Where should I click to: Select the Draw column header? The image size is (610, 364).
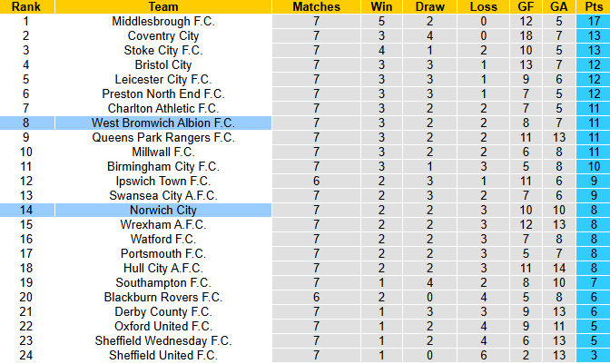[x=430, y=6]
